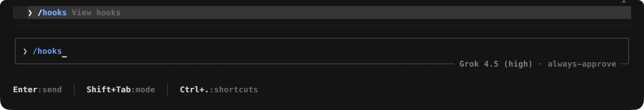Click the prompt chevron inside the input box

tap(25, 51)
